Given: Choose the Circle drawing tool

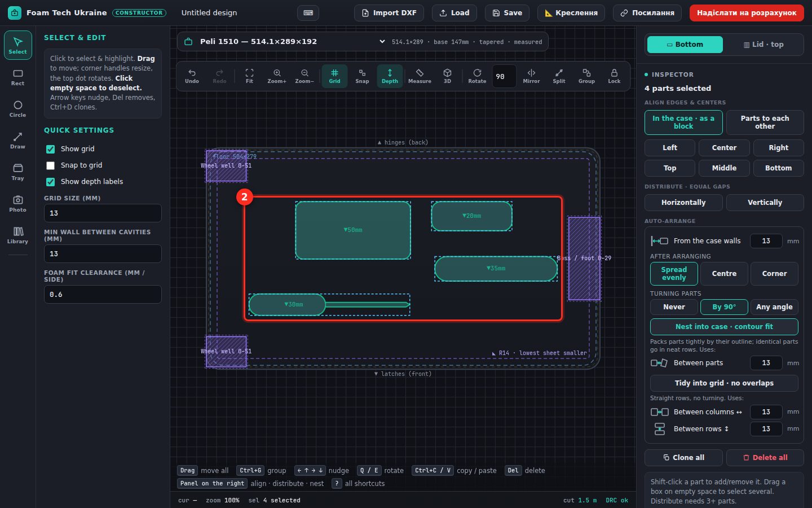Looking at the screenshot, I should click(17, 109).
